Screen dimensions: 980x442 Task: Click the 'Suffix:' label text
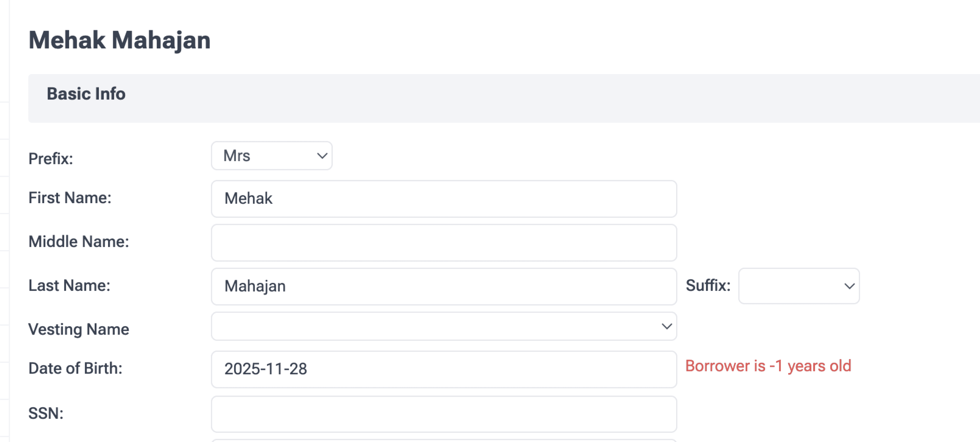[708, 286]
